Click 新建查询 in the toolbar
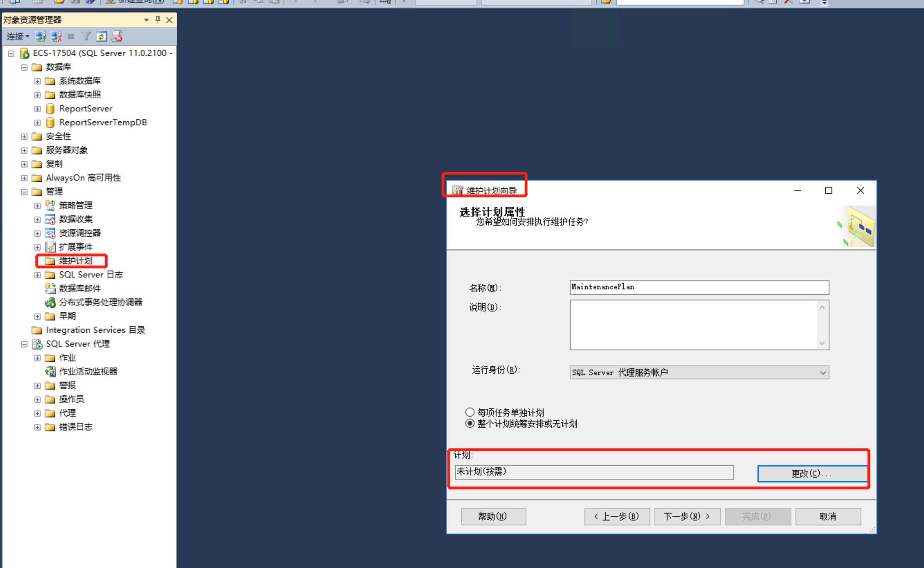Screen dimensions: 924x568 pyautogui.click(x=135, y=1)
